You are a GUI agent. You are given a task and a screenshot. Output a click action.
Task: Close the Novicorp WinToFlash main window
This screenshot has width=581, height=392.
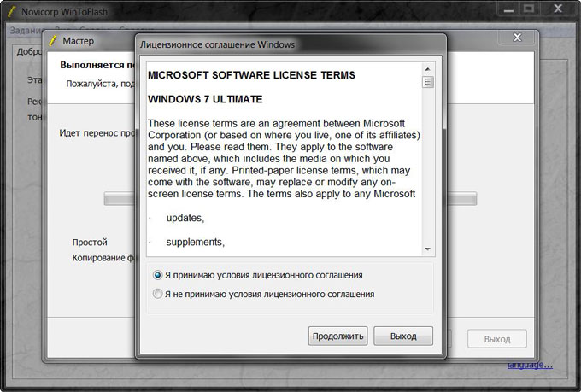pyautogui.click(x=558, y=9)
